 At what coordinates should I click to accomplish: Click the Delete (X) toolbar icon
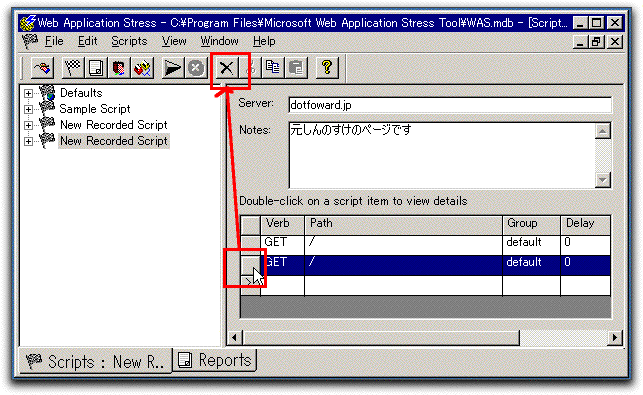(x=226, y=68)
